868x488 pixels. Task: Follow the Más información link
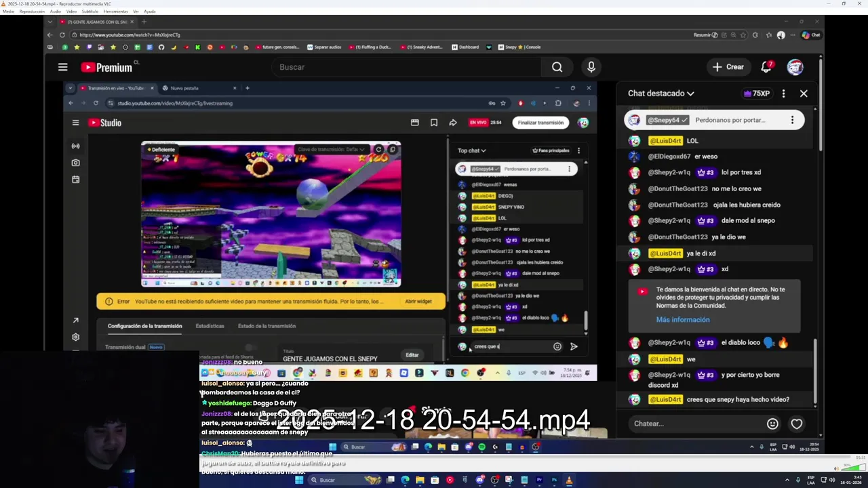(x=683, y=320)
